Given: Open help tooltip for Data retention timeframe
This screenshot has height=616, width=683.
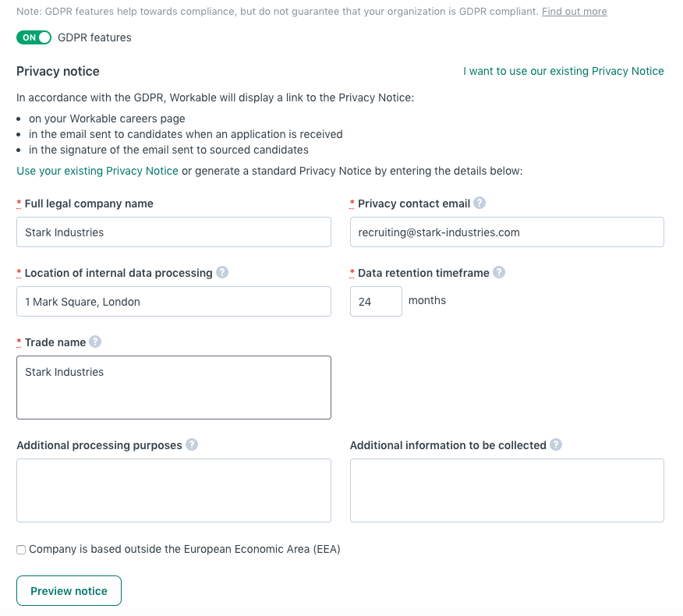Looking at the screenshot, I should click(497, 273).
